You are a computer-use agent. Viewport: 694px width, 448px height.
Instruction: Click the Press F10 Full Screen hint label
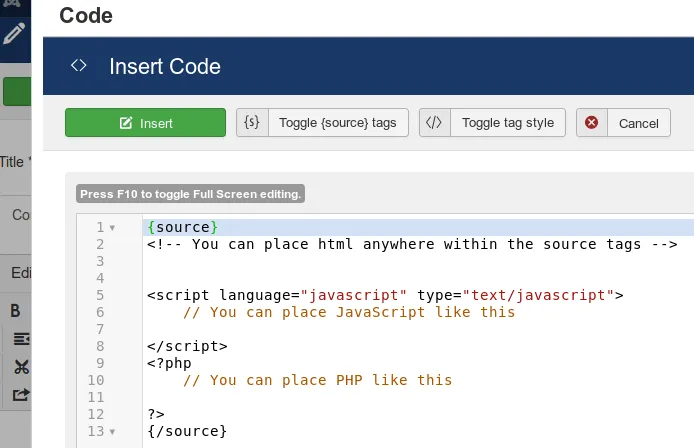tap(190, 194)
